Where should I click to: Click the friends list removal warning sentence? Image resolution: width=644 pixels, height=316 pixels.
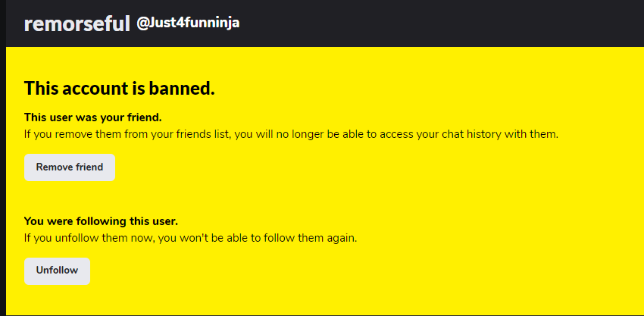pyautogui.click(x=291, y=135)
